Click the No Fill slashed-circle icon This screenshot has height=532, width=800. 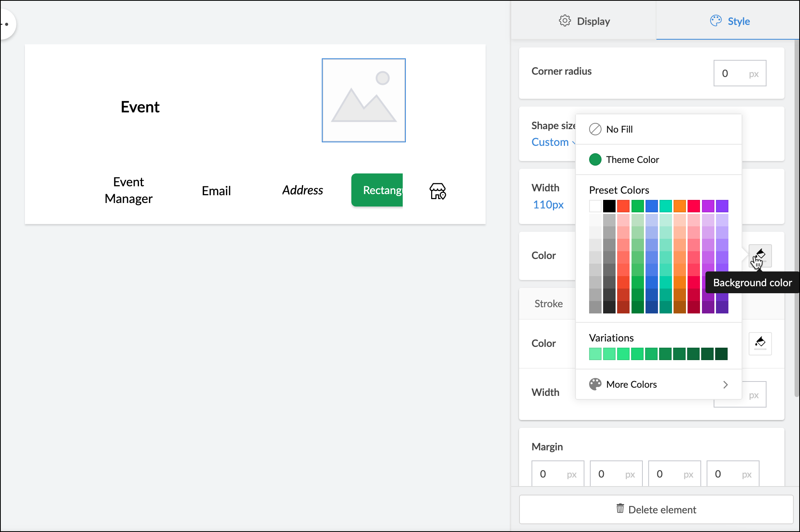pos(595,129)
